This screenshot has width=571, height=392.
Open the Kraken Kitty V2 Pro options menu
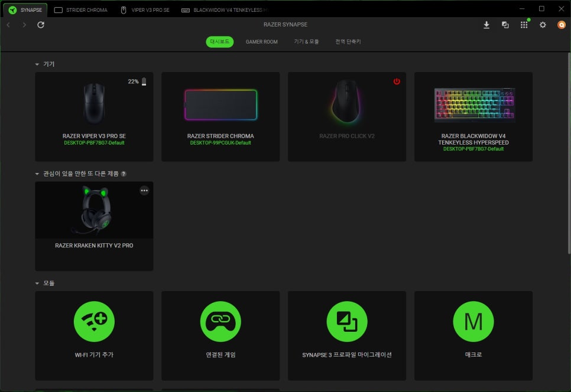[144, 191]
